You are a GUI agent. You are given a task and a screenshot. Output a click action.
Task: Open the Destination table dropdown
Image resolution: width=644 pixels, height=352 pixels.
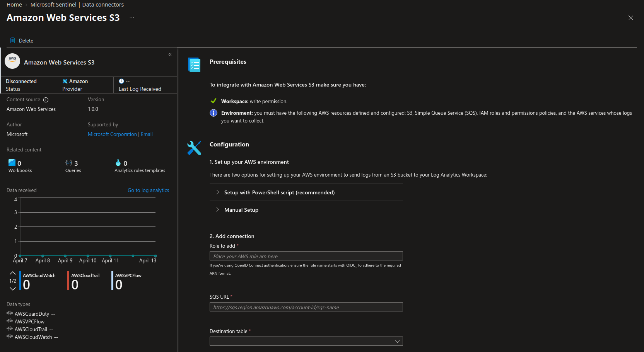pos(306,341)
